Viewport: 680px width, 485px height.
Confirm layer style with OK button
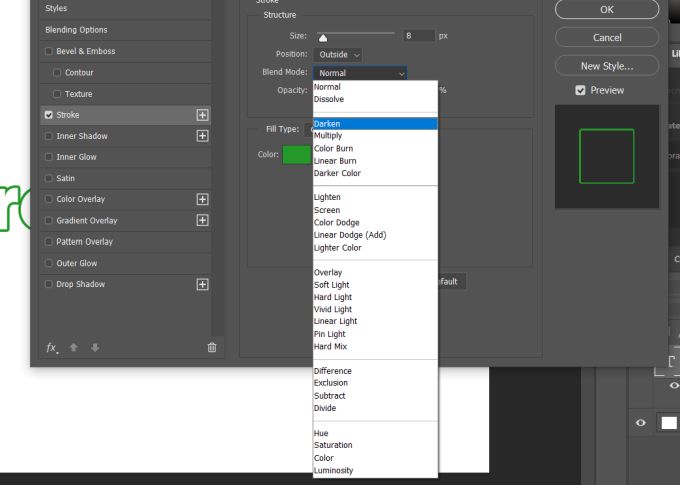coord(607,10)
